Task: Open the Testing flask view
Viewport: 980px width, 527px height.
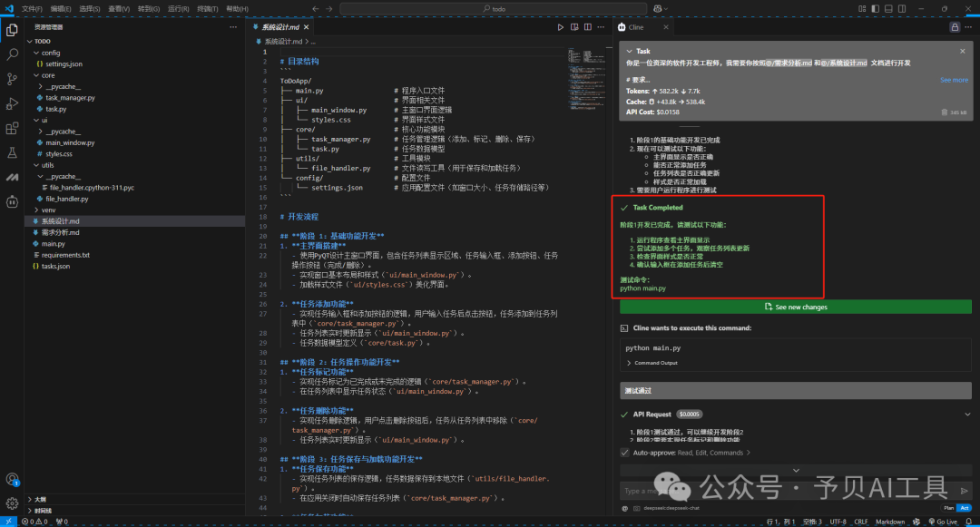Action: coord(12,152)
